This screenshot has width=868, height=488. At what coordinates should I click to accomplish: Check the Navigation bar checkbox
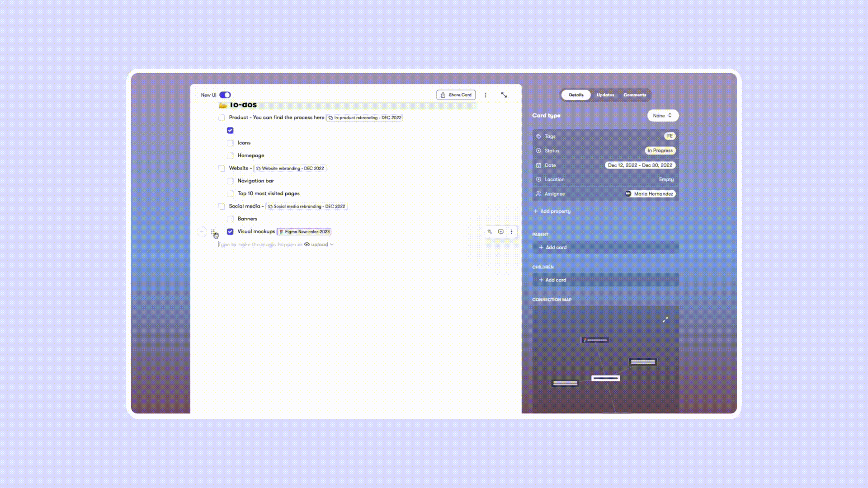(230, 181)
